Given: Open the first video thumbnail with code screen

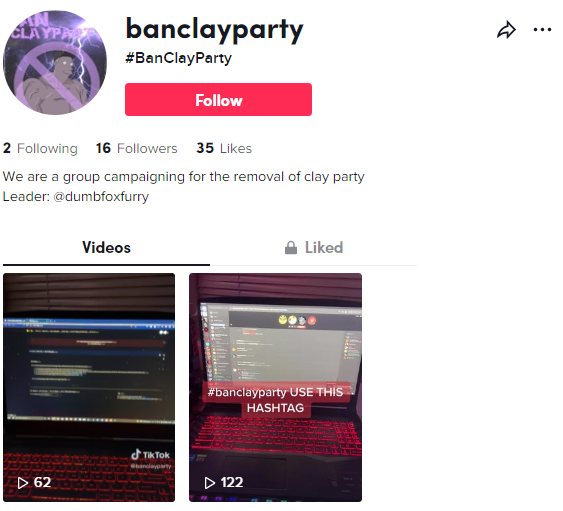Looking at the screenshot, I should coord(89,387).
